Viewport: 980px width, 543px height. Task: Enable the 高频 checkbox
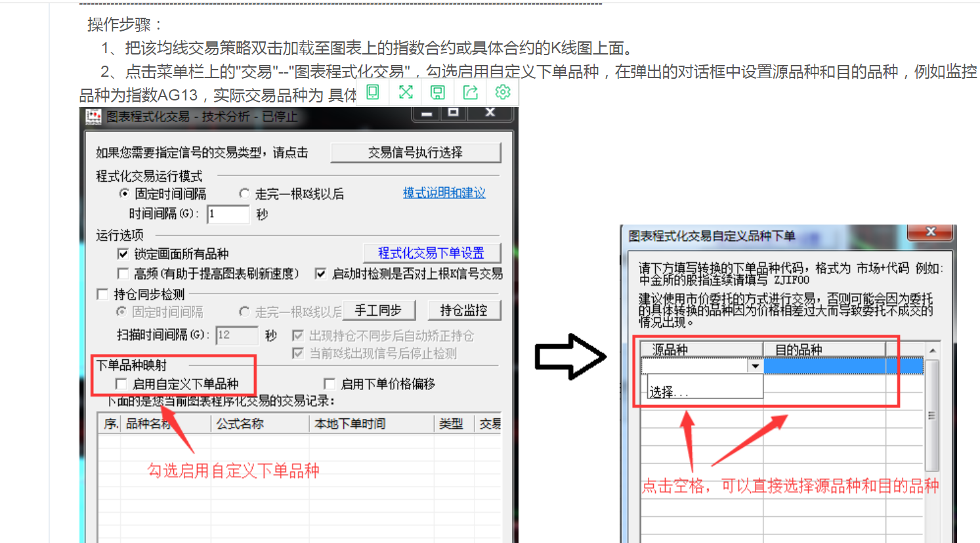click(123, 274)
